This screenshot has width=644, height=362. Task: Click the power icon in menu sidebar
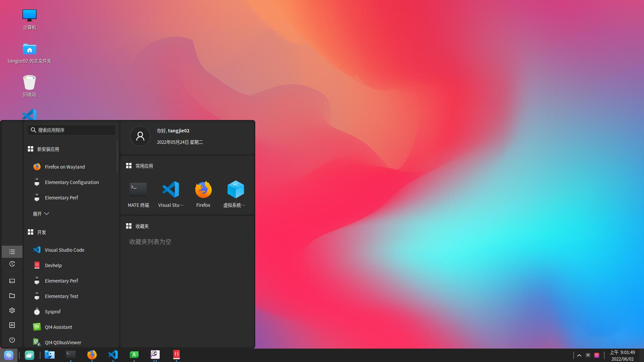pos(12,340)
